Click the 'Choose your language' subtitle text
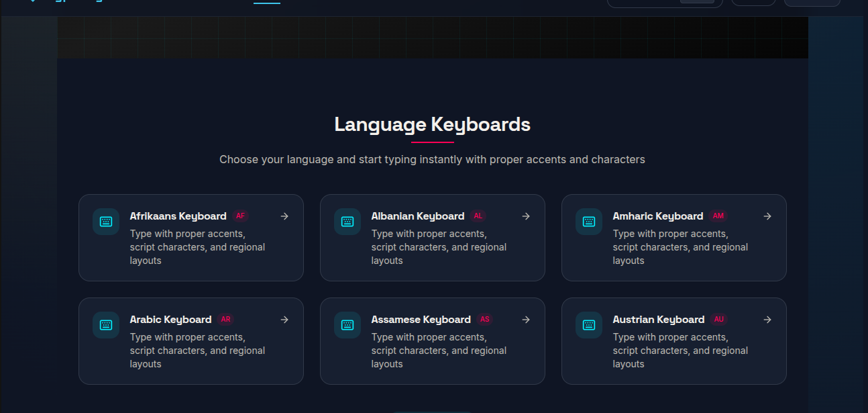Image resolution: width=868 pixels, height=413 pixels. [x=433, y=160]
